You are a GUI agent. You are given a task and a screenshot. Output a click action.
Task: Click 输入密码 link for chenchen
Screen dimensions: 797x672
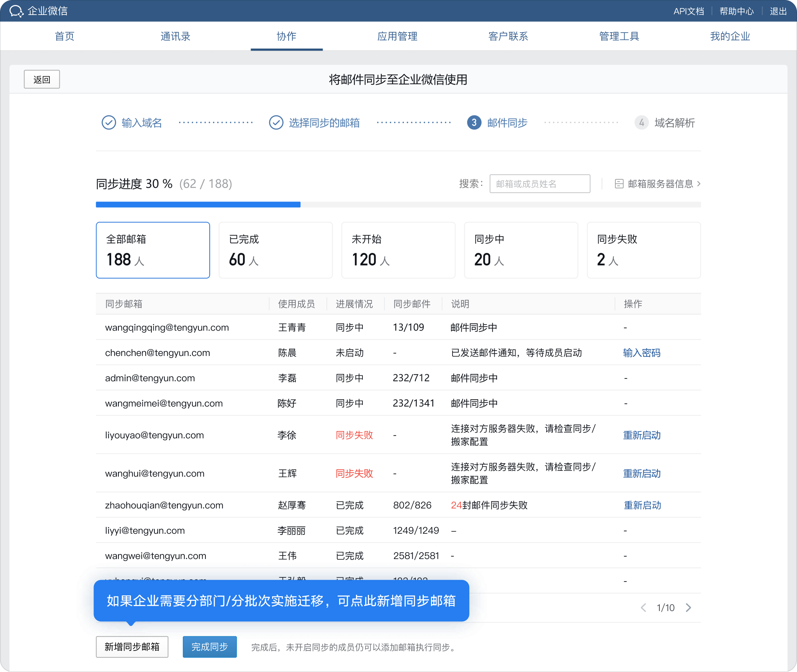pos(641,353)
